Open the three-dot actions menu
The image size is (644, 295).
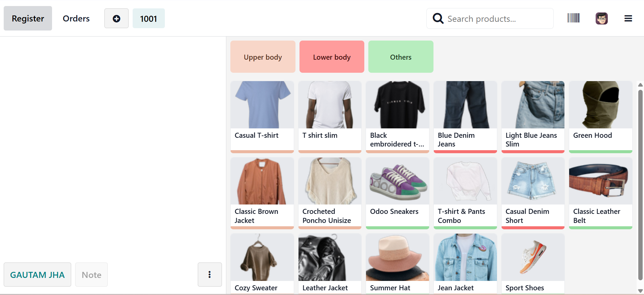coord(210,275)
